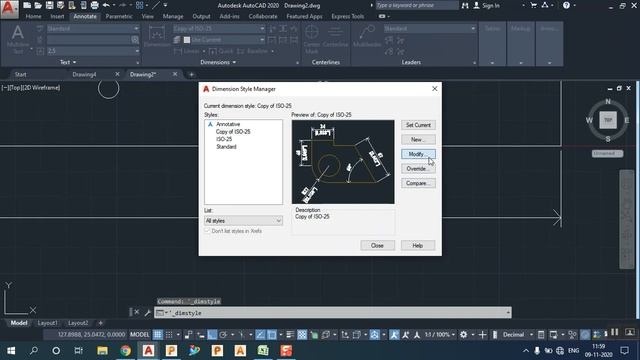
Task: Toggle Lineweight display in status bar
Action: pyautogui.click(x=290, y=335)
